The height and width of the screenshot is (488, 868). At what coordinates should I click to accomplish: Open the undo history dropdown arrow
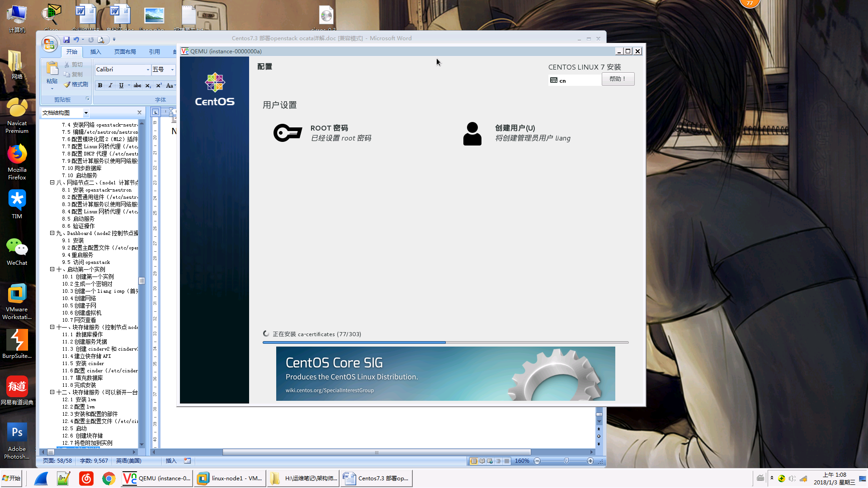click(x=83, y=40)
